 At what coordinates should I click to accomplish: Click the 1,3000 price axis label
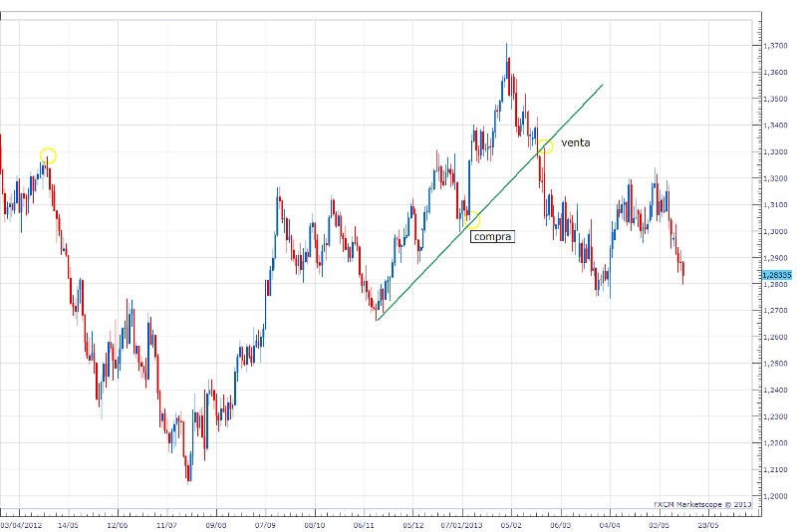[x=776, y=231]
